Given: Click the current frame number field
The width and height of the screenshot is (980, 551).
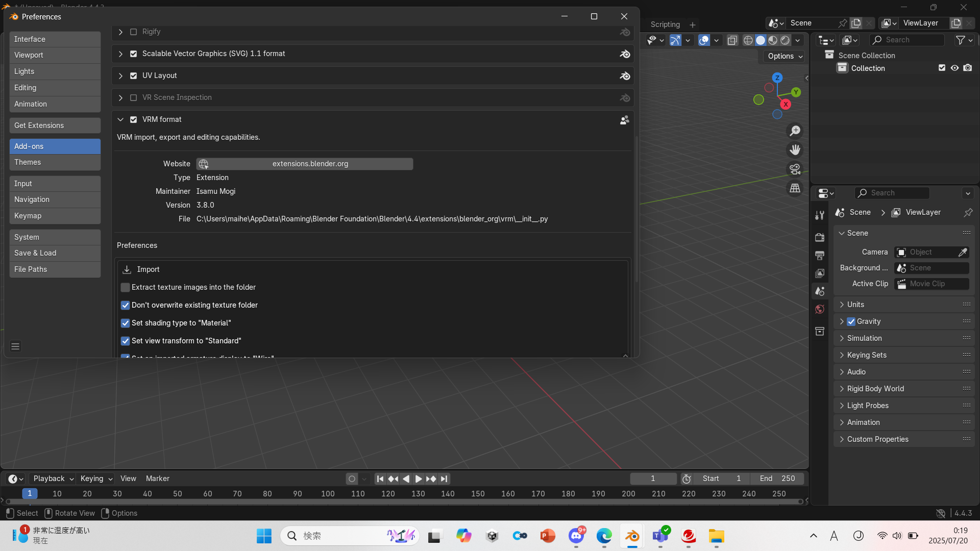Looking at the screenshot, I should (653, 479).
